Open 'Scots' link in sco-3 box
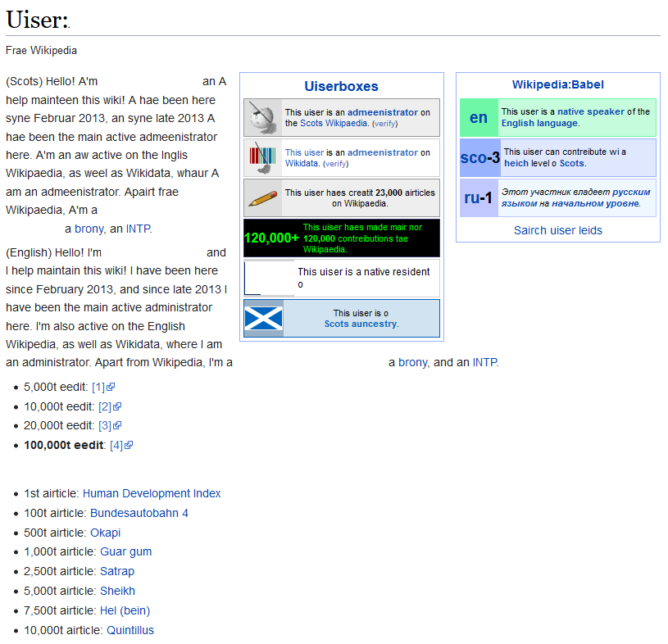The width and height of the screenshot is (668, 644). pyautogui.click(x=572, y=163)
